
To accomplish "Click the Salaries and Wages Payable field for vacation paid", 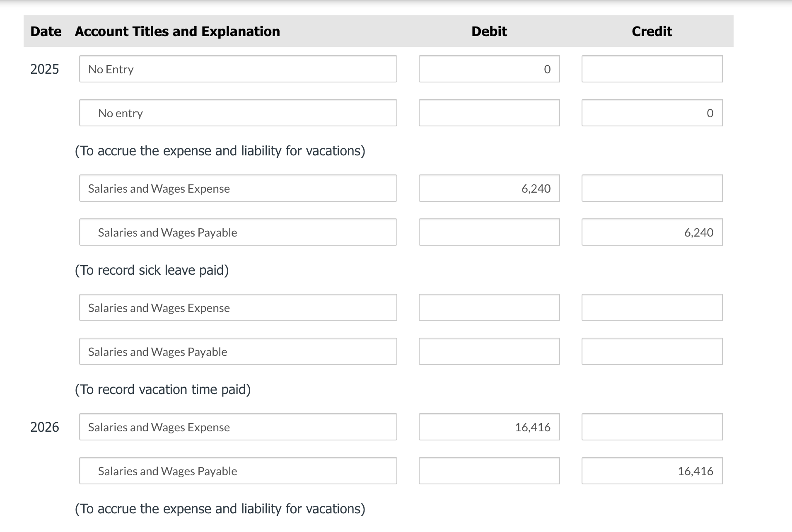I will click(238, 351).
